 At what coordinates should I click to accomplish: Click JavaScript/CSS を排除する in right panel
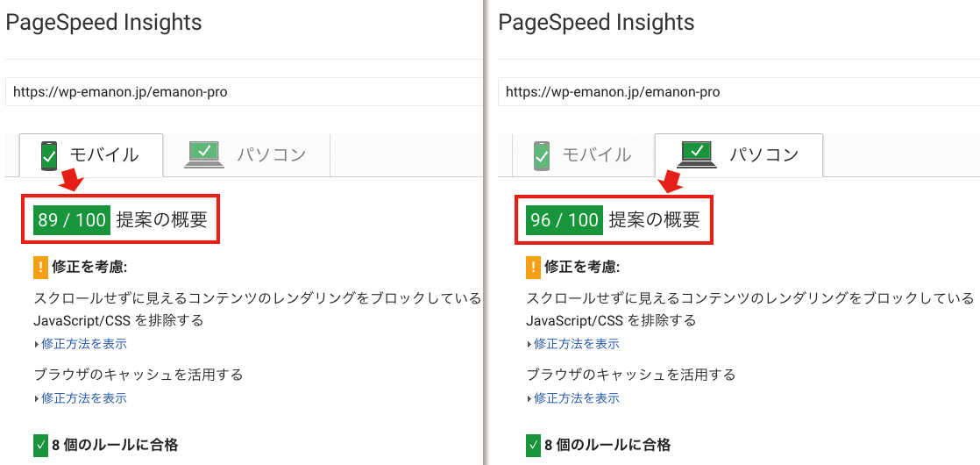611,321
